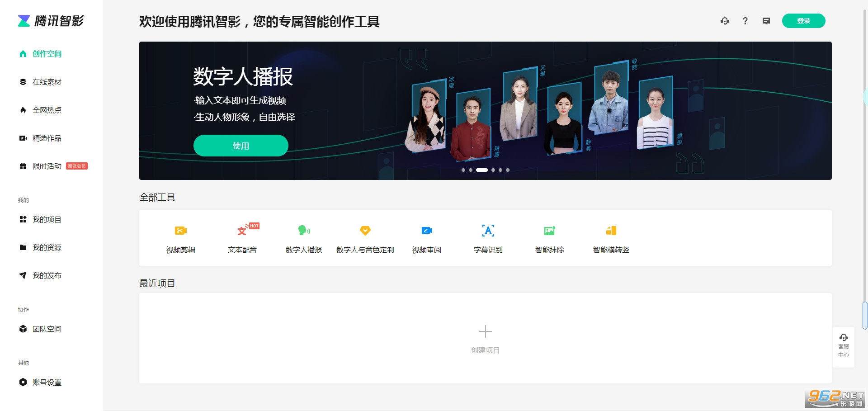The image size is (868, 411).
Task: Open the message icon in header
Action: pyautogui.click(x=766, y=21)
